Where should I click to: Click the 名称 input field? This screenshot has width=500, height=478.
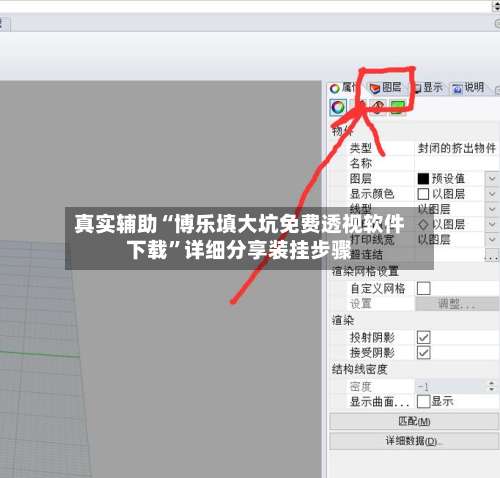click(457, 163)
